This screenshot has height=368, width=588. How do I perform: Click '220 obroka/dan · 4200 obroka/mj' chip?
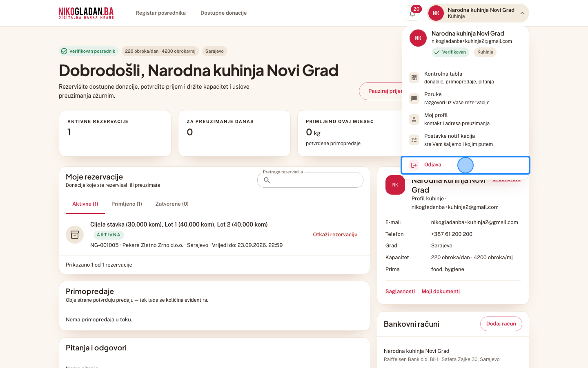point(160,51)
